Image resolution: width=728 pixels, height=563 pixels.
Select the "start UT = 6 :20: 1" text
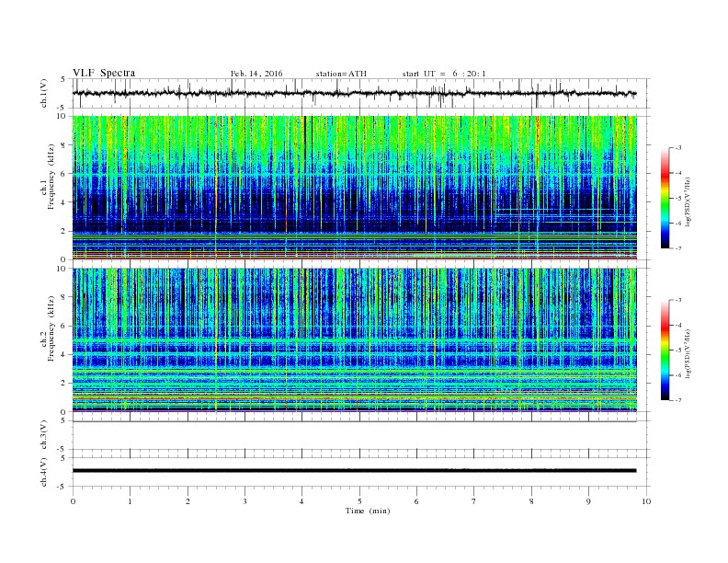tap(444, 74)
